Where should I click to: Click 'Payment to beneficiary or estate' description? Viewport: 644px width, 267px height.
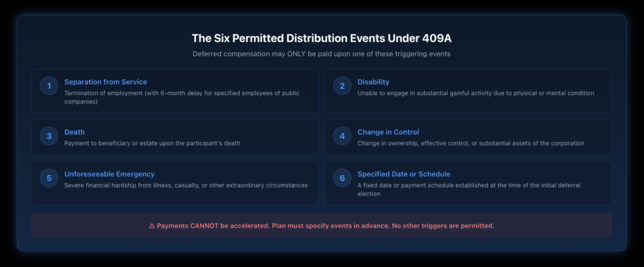pyautogui.click(x=152, y=143)
